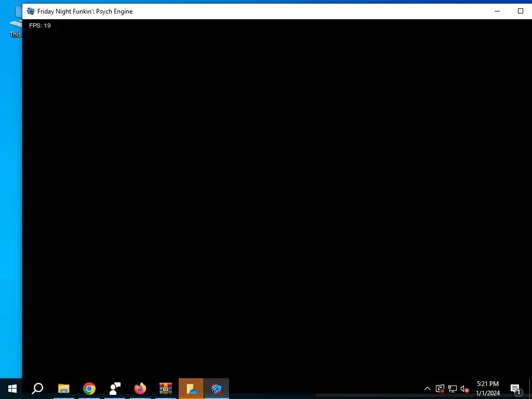Show hidden system tray icons
The width and height of the screenshot is (532, 399).
click(428, 389)
